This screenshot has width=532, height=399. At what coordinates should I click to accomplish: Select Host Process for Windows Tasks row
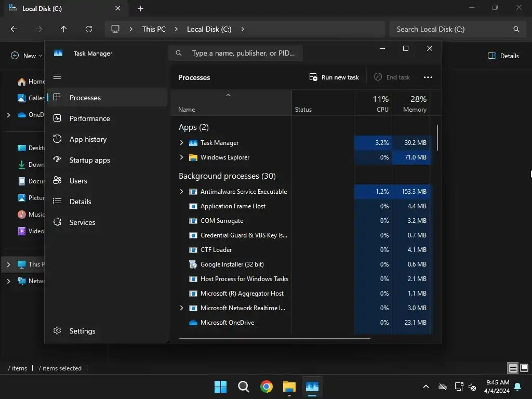pyautogui.click(x=301, y=279)
